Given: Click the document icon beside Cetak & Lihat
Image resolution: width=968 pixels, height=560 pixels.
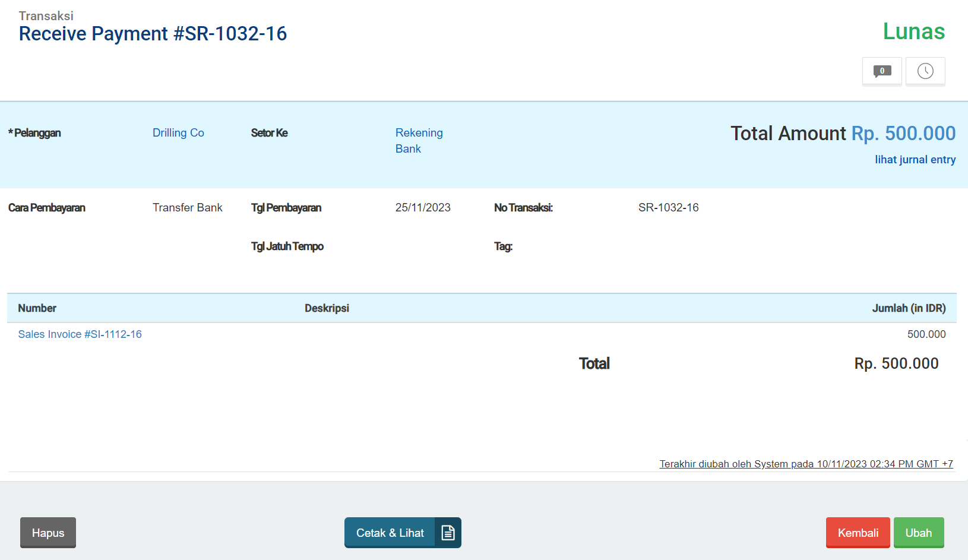Looking at the screenshot, I should [448, 533].
